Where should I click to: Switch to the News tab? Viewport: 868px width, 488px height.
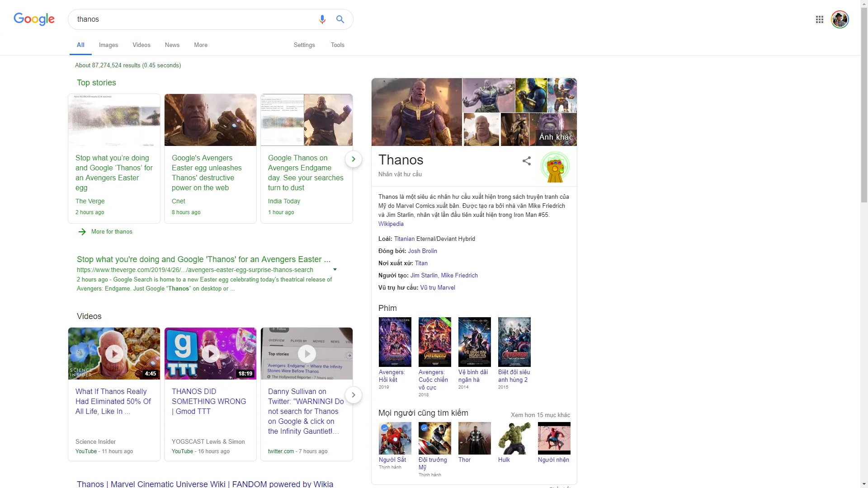tap(172, 45)
